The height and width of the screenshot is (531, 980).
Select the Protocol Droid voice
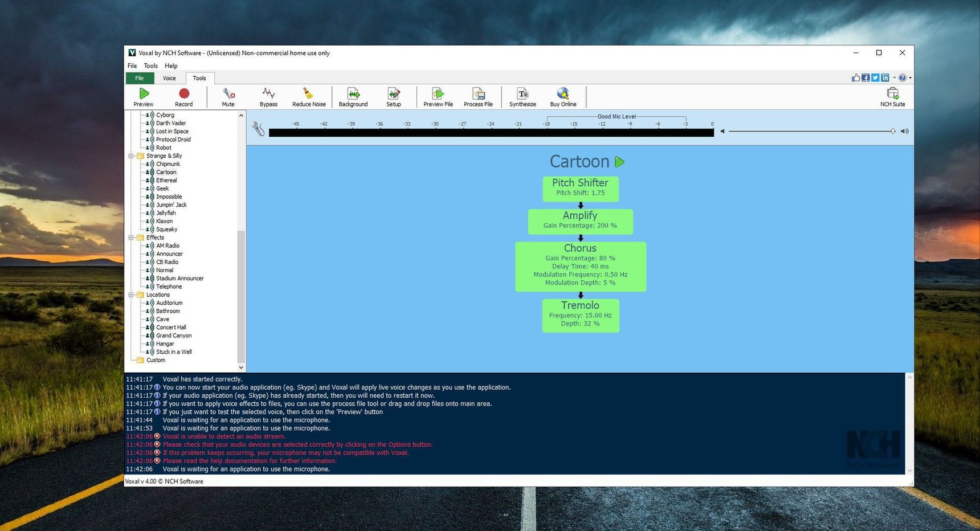[173, 140]
